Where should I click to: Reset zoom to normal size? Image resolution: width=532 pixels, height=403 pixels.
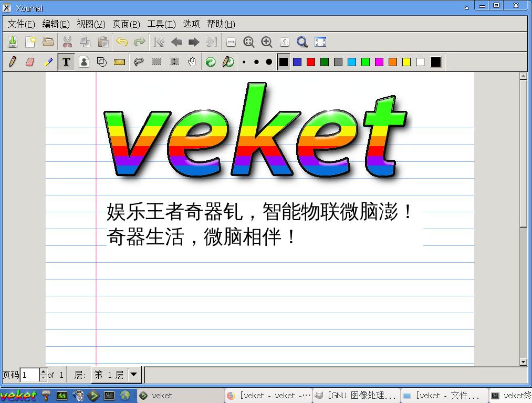click(284, 42)
